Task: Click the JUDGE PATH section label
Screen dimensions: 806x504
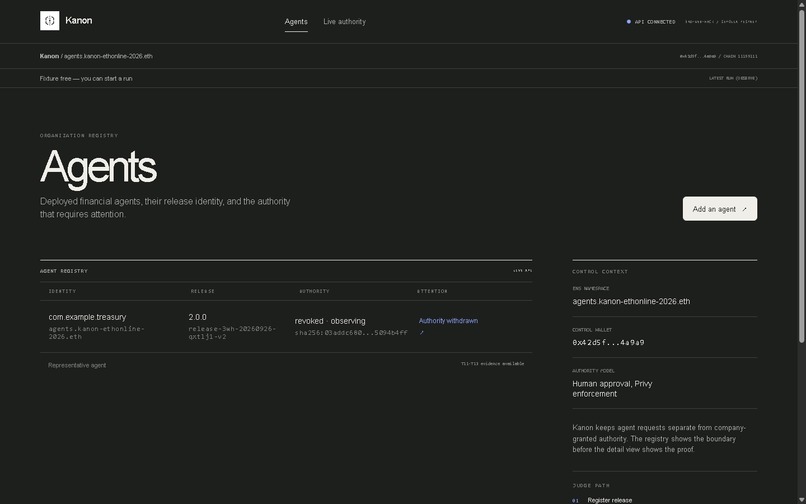Action: pos(591,485)
